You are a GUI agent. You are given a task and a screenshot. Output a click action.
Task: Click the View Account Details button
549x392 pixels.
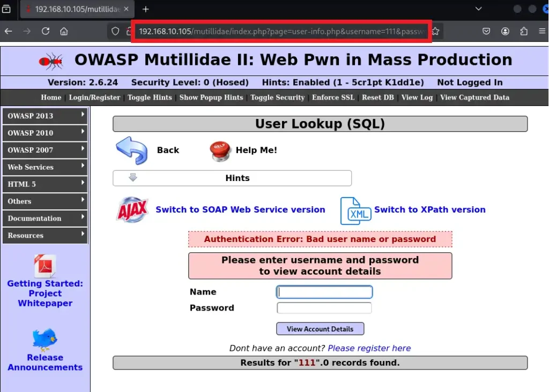tap(320, 329)
